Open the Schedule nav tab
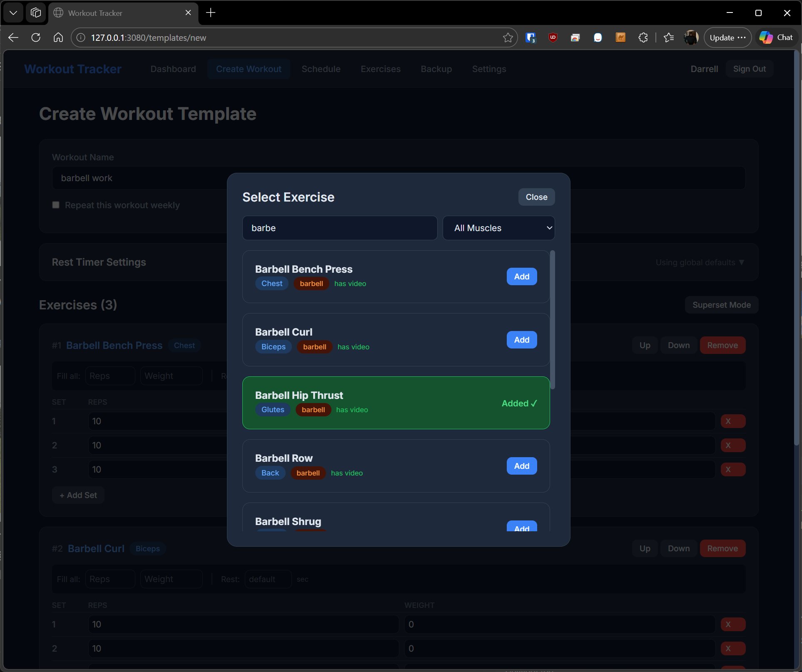Image resolution: width=802 pixels, height=672 pixels. pyautogui.click(x=321, y=69)
